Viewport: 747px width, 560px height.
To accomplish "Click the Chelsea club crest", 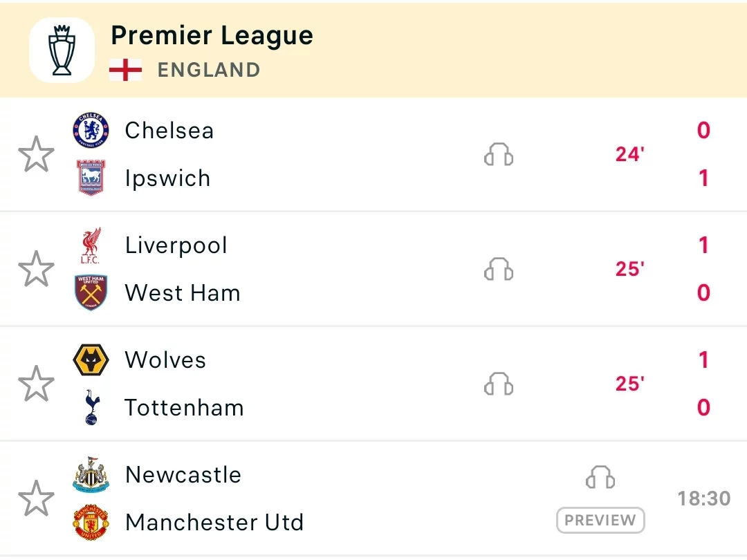I will tap(91, 130).
